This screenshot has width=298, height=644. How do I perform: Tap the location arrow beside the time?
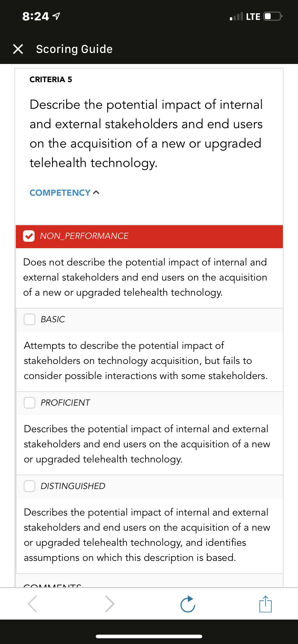[56, 17]
